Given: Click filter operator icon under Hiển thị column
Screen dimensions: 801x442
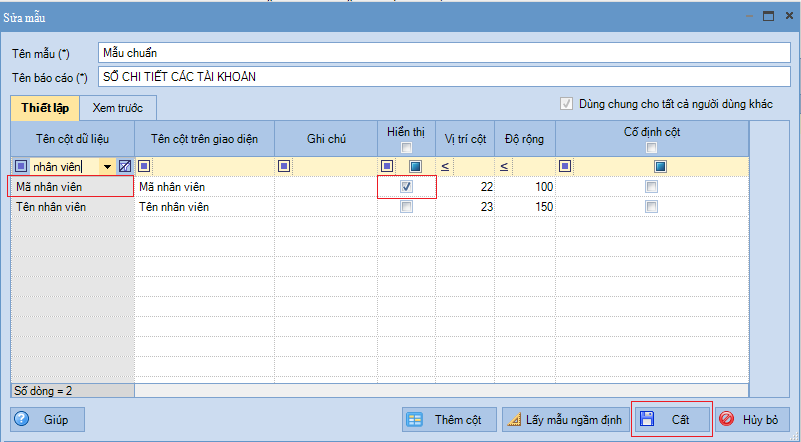Looking at the screenshot, I should tap(387, 166).
